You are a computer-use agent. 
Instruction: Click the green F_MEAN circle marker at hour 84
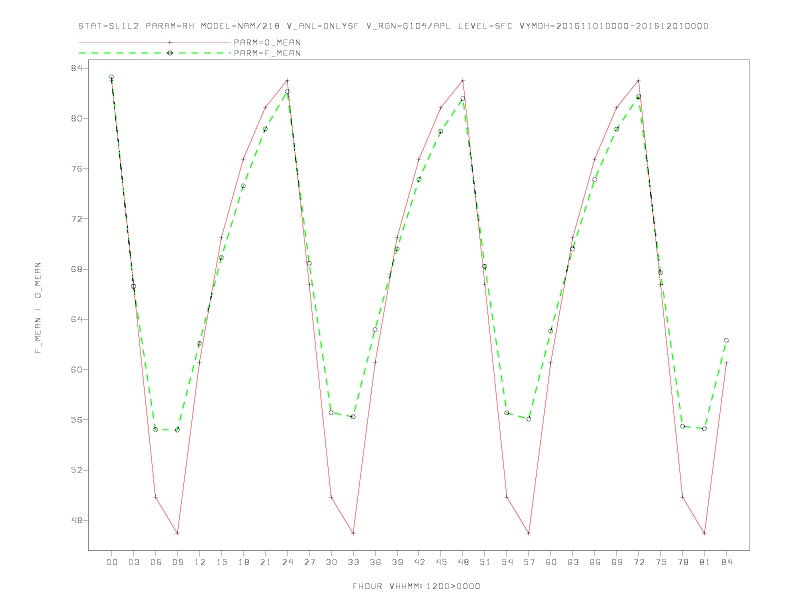[726, 340]
